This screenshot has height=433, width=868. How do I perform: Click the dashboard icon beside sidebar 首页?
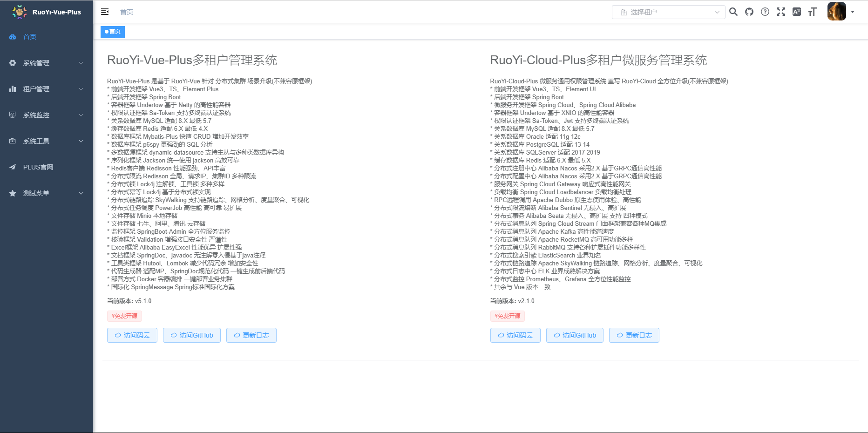pyautogui.click(x=13, y=37)
